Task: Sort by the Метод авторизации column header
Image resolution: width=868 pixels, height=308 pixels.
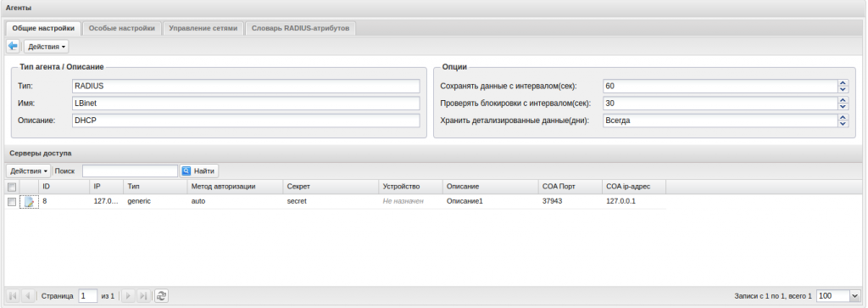Action: click(x=235, y=187)
